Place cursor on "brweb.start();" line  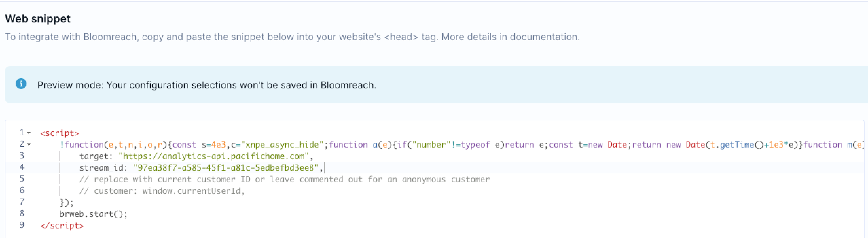[93, 214]
